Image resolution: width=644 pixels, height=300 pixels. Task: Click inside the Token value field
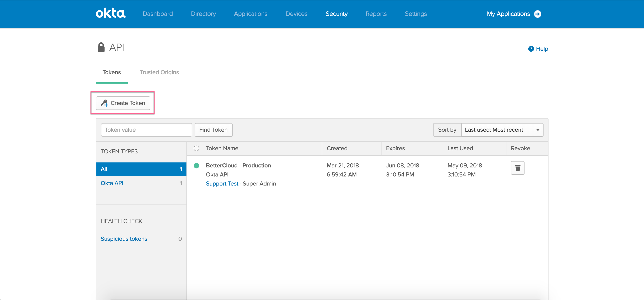[146, 130]
